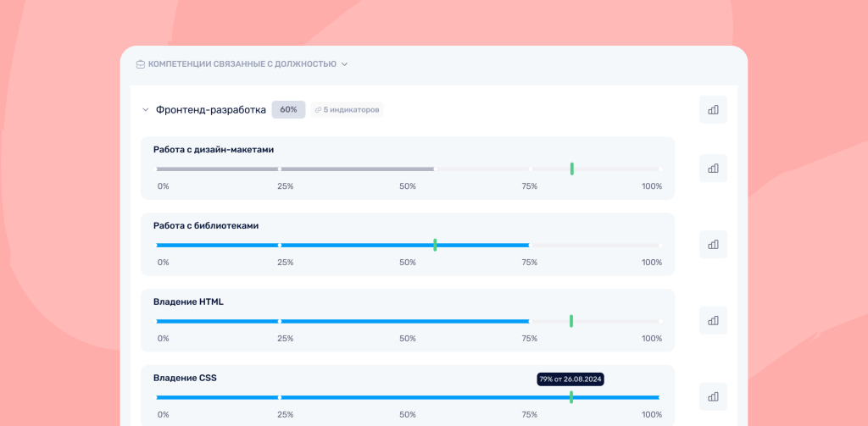Click 100% endpoint on Работа с библиотеками track
Image resolution: width=868 pixels, height=426 pixels.
(659, 245)
